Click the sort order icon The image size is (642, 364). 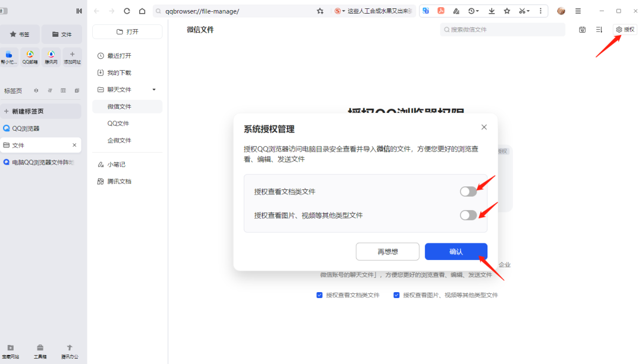pyautogui.click(x=599, y=30)
